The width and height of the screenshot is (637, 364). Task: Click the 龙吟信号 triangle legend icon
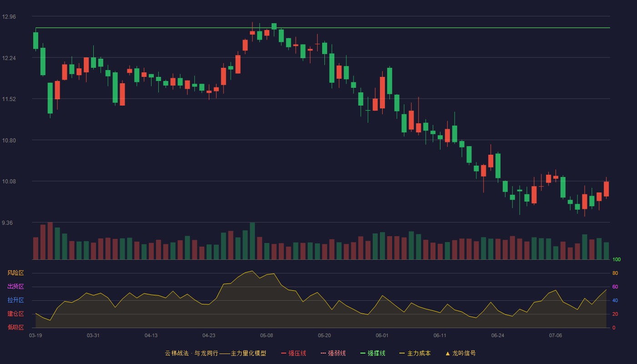coord(448,353)
